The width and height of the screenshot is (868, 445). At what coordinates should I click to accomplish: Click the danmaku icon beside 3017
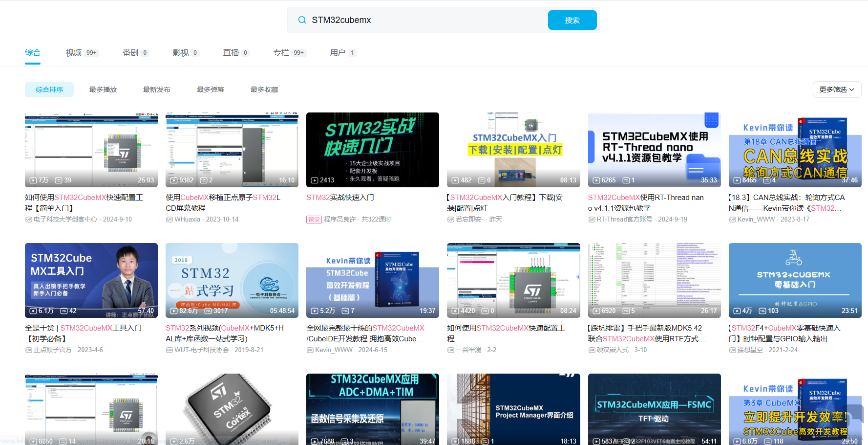click(x=208, y=311)
